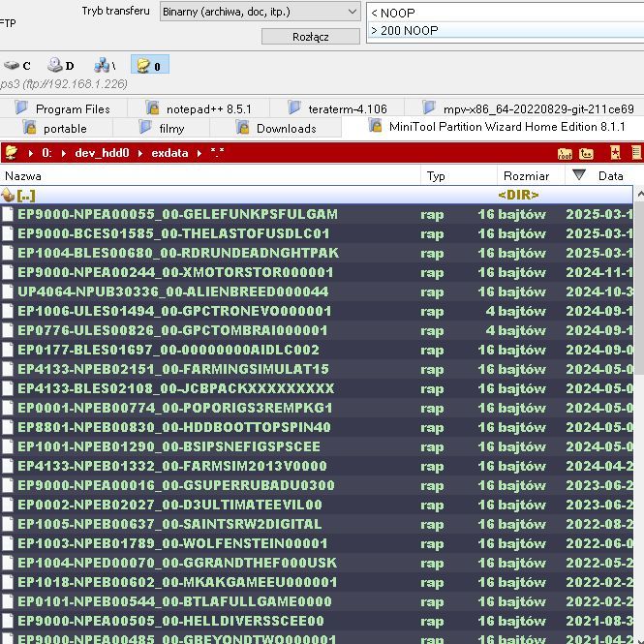Select EP1004-BLES00680_00-RDRUNDEADNGHTPAK file
The height and width of the screenshot is (644, 644).
(317, 253)
